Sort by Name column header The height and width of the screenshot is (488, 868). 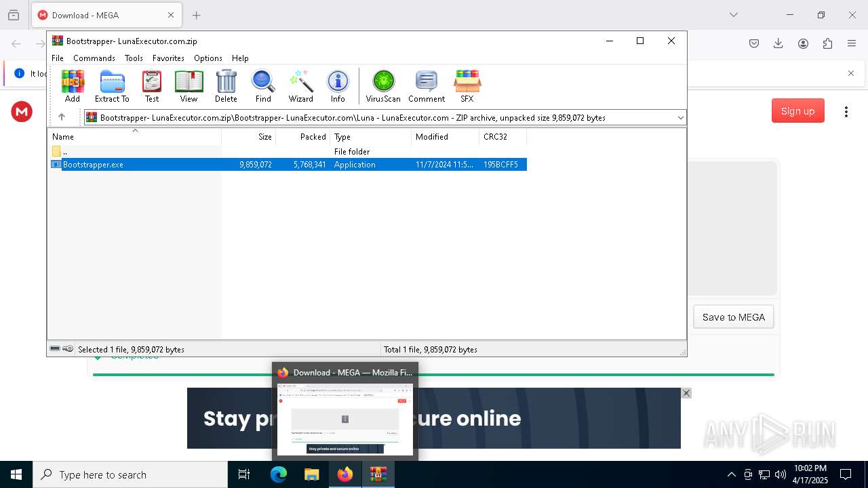click(x=134, y=137)
